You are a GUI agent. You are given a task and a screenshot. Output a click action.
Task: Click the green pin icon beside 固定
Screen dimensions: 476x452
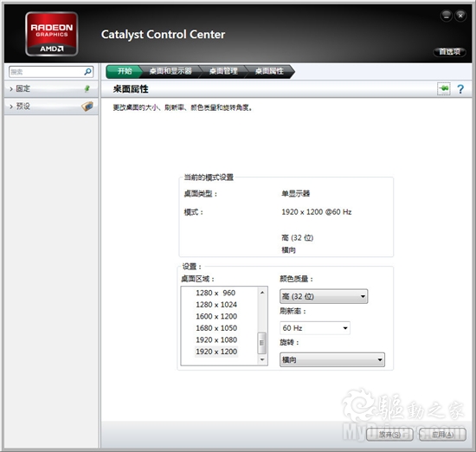(87, 88)
